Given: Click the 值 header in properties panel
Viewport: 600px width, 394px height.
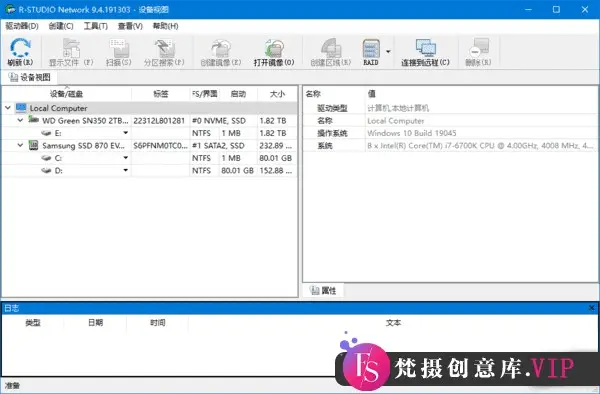Looking at the screenshot, I should pyautogui.click(x=371, y=94).
